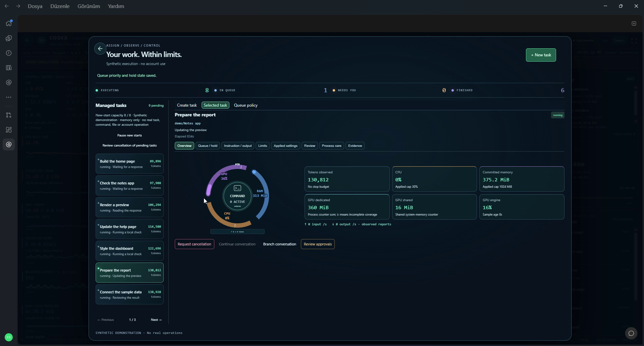
Task: Open the clock history sidebar icon
Action: pos(9,53)
